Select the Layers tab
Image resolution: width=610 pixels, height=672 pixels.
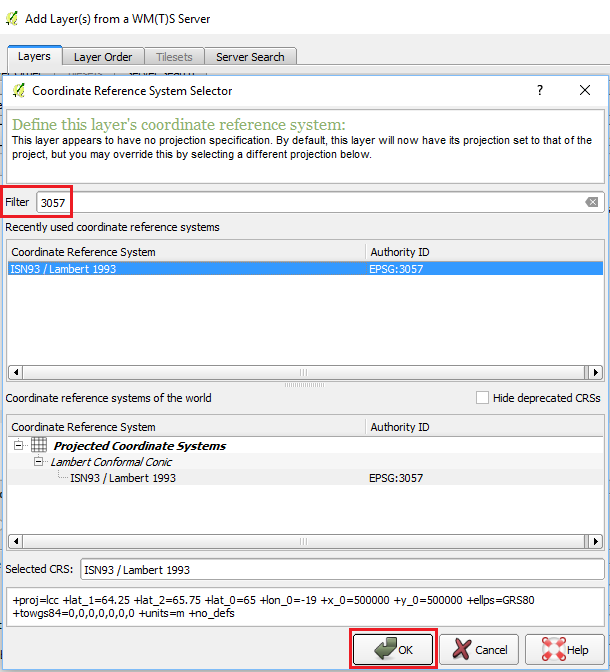34,57
